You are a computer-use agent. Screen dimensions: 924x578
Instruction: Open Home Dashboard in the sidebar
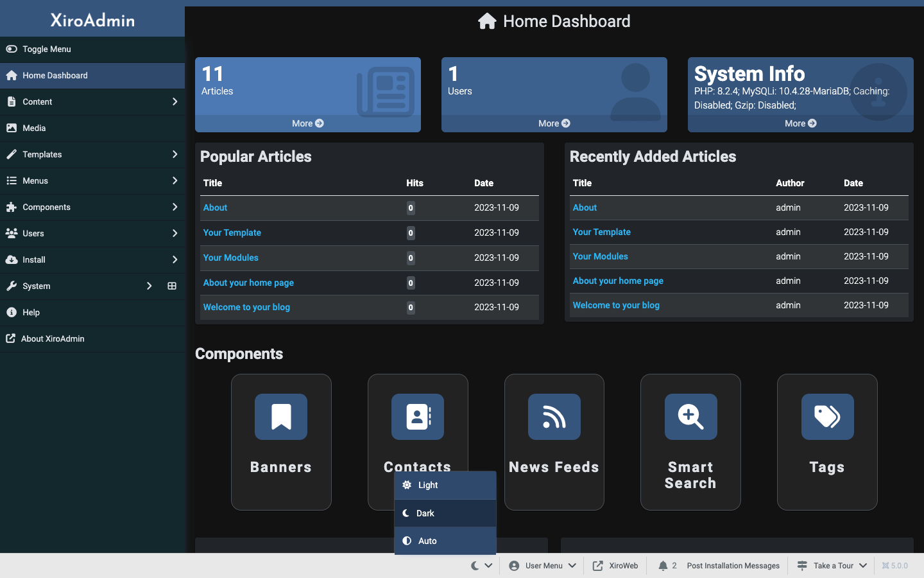(92, 75)
